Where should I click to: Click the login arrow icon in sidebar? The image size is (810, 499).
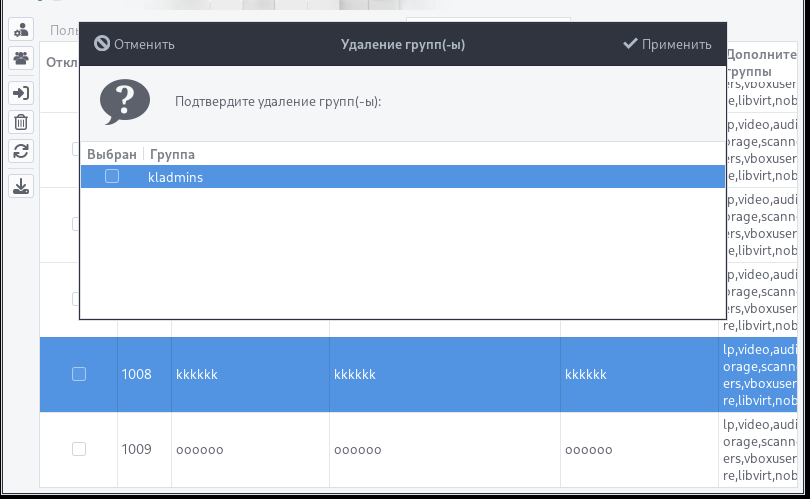[x=21, y=93]
